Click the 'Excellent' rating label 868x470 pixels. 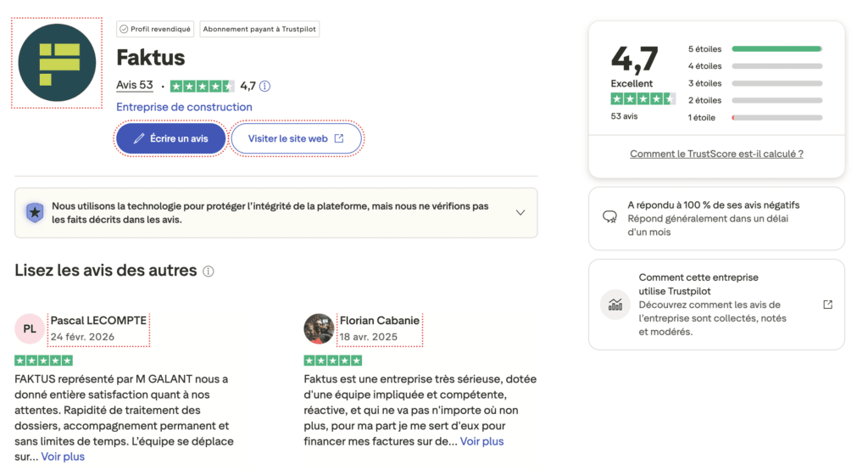tap(632, 83)
